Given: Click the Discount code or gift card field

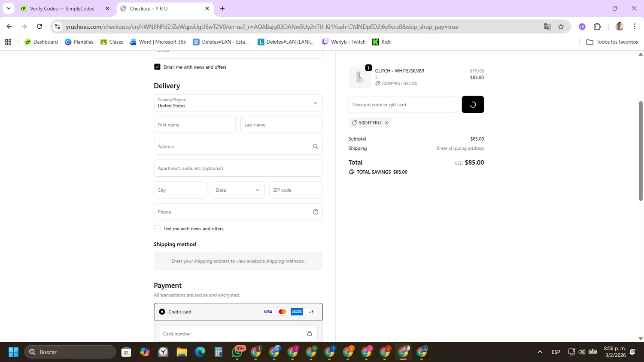Looking at the screenshot, I should (403, 105).
